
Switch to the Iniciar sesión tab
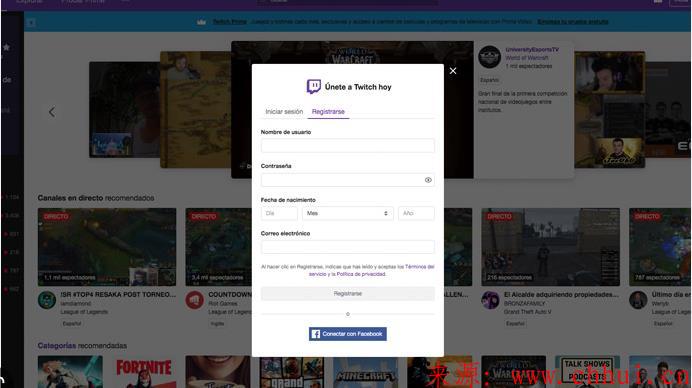[284, 112]
